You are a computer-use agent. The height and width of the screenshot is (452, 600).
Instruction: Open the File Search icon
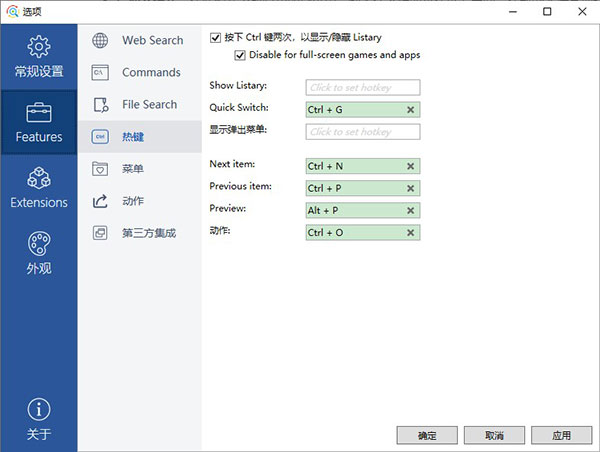click(101, 105)
